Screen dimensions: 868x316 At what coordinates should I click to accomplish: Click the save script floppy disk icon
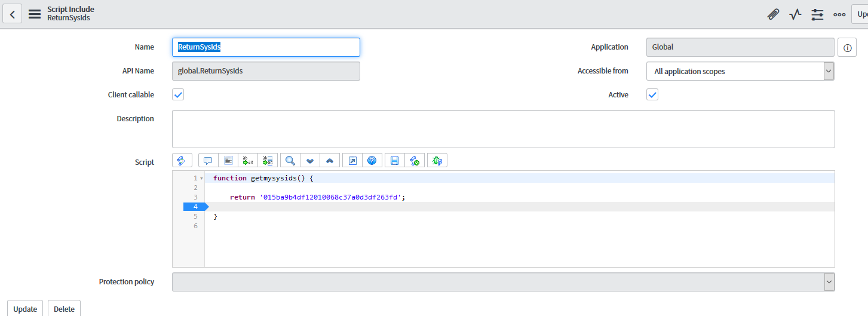tap(394, 160)
